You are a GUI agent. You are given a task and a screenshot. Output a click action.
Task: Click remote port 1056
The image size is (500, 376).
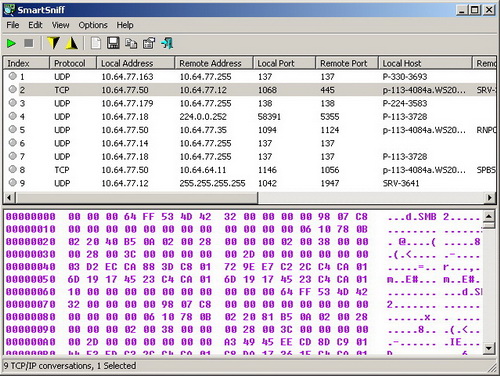[330, 170]
